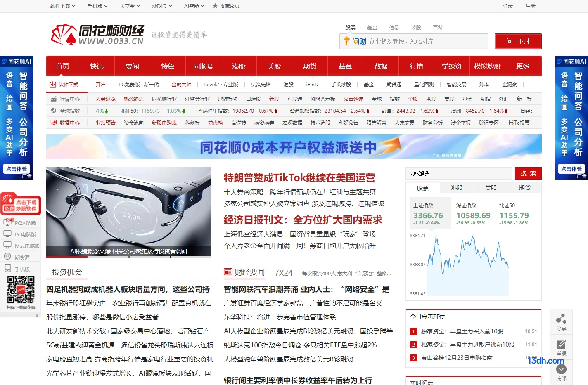Click 7X24 news link
Image resolution: width=588 pixels, height=385 pixels.
(x=283, y=273)
